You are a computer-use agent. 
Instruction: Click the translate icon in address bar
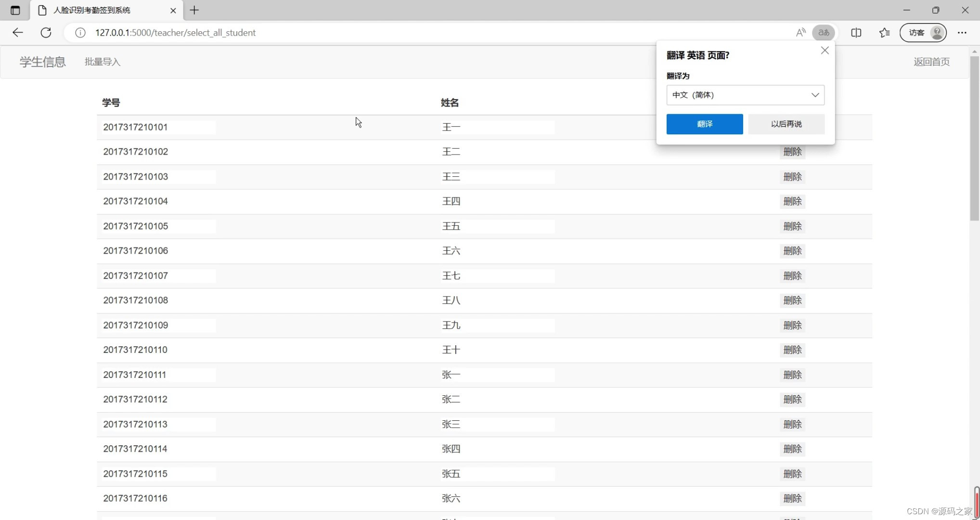coord(824,32)
